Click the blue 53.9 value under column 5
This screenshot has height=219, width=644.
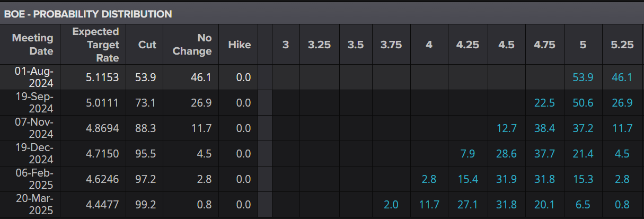point(583,77)
